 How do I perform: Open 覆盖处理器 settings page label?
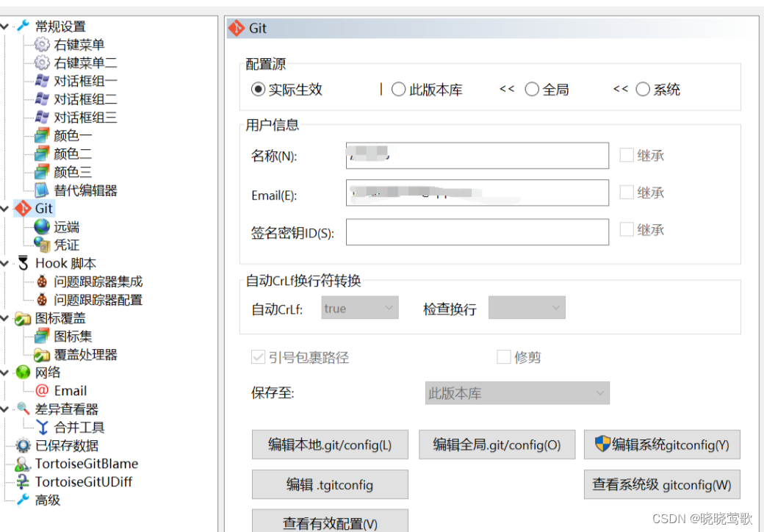point(85,355)
